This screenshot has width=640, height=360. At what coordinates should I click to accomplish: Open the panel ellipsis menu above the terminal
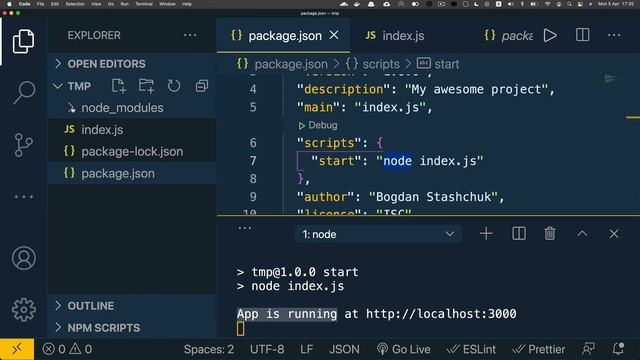[244, 228]
